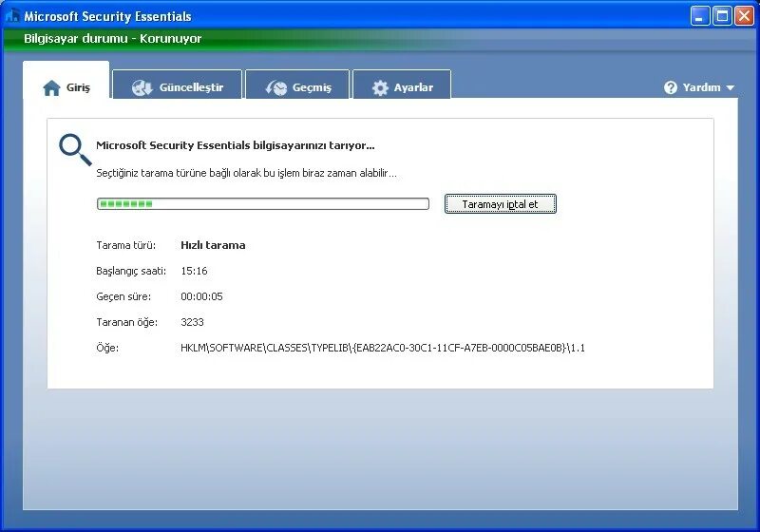Viewport: 760px width, 532px height.
Task: Click the history clock icon
Action: click(x=276, y=87)
